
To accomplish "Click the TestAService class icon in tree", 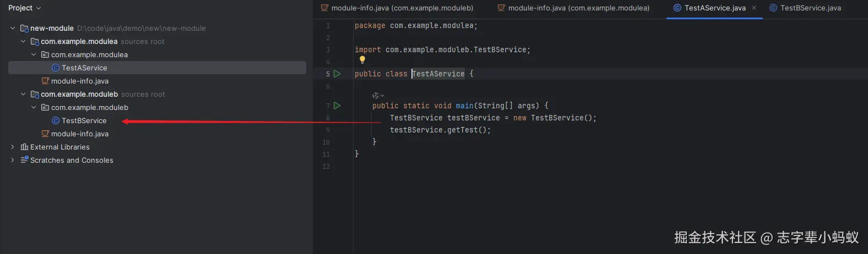I will tap(56, 68).
